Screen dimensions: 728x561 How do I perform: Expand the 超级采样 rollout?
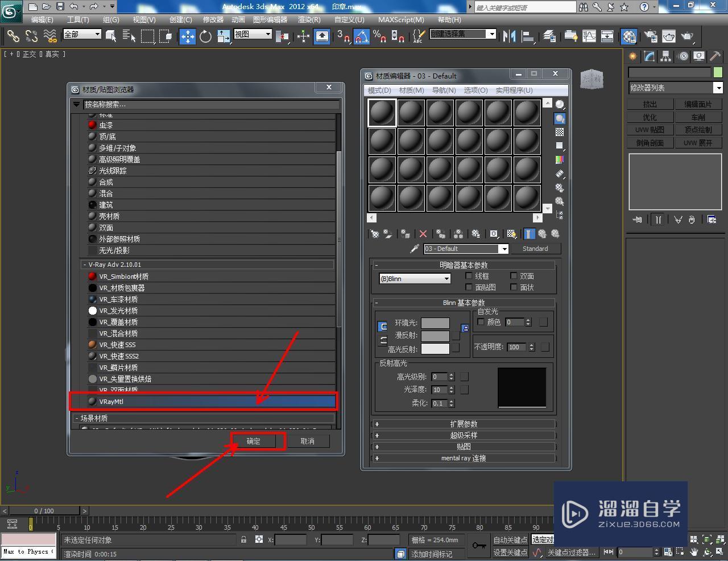coord(464,435)
